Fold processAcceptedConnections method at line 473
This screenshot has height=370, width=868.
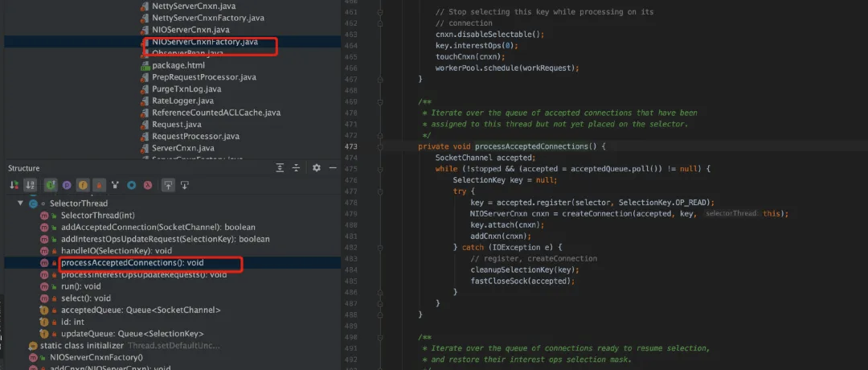tap(380, 146)
